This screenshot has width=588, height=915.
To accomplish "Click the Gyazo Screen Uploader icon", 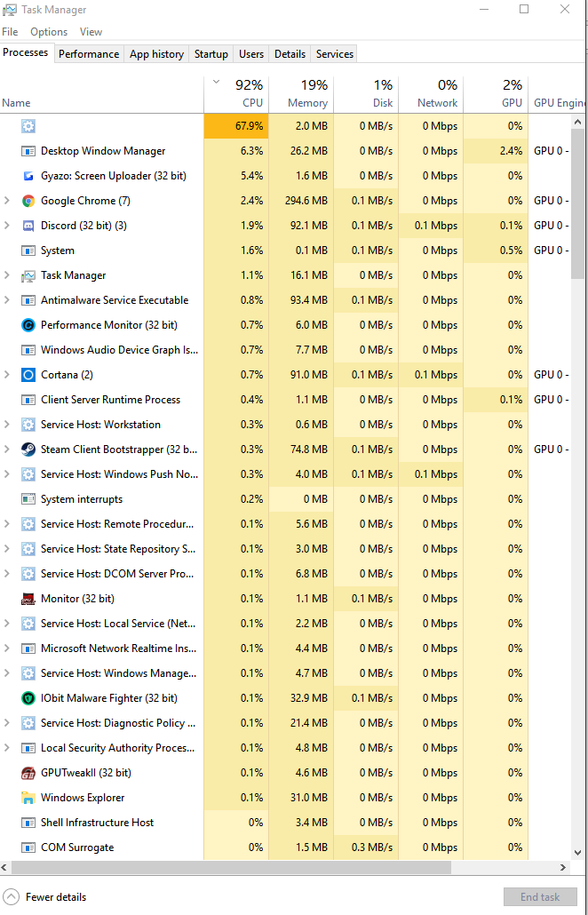I will (x=28, y=176).
